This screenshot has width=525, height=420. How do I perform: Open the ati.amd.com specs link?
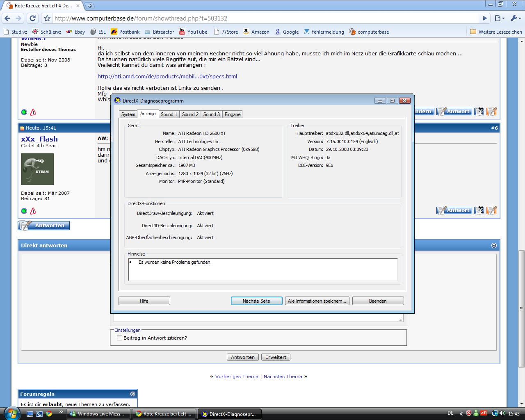click(167, 76)
